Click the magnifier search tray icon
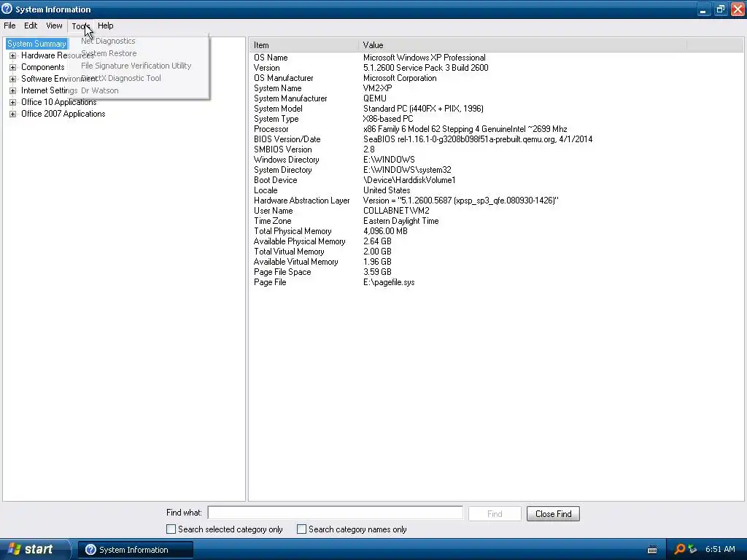The height and width of the screenshot is (560, 747). pyautogui.click(x=680, y=549)
